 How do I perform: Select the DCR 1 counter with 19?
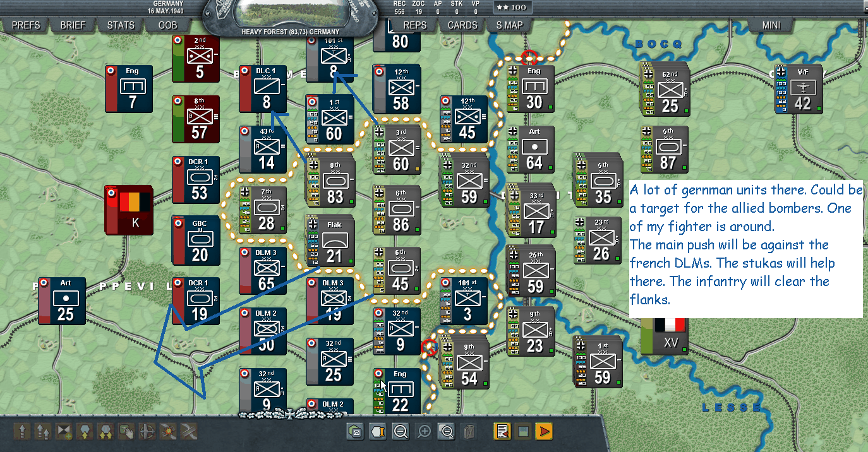196,301
